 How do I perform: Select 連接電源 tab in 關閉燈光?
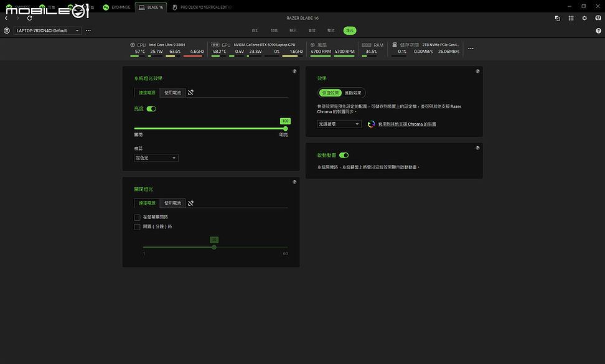[147, 203]
